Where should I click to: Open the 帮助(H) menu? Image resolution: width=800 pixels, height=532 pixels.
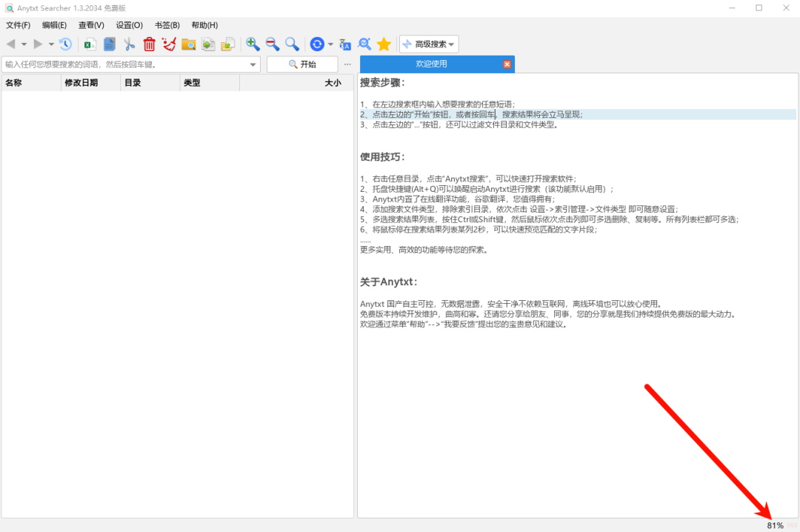tap(204, 25)
